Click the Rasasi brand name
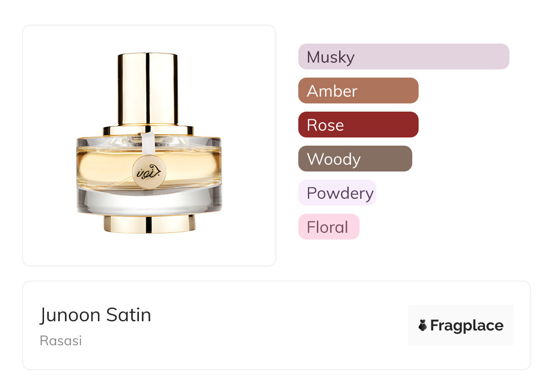The width and height of the screenshot is (553, 392). (x=61, y=341)
